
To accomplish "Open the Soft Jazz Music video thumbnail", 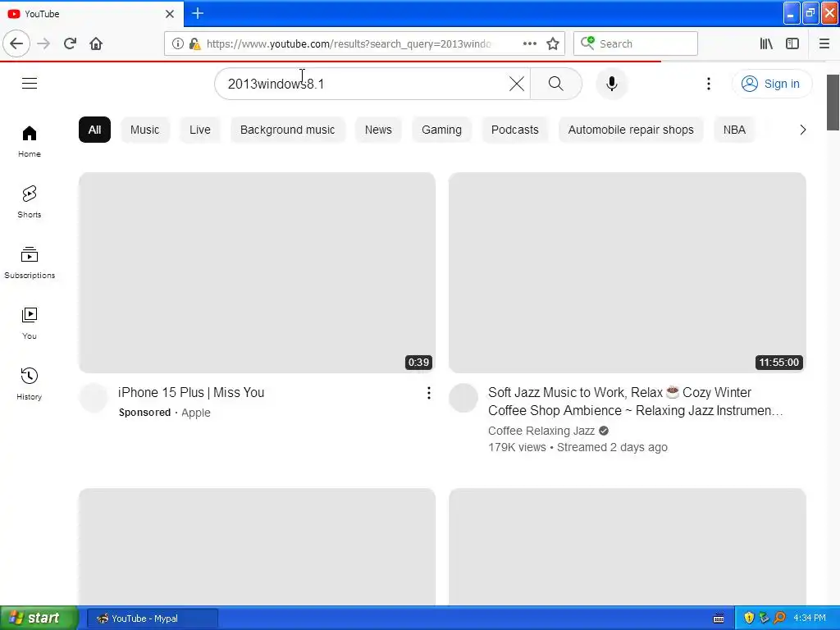I will (x=627, y=272).
